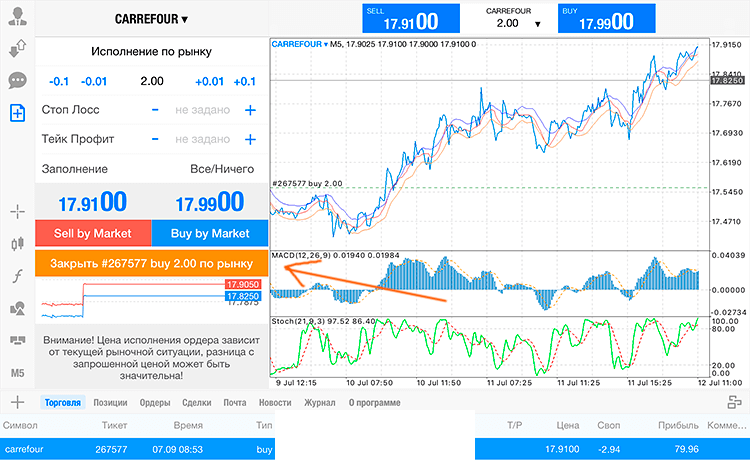Open chart type candlestick icon
Screen dimensions: 750x460
tap(18, 244)
